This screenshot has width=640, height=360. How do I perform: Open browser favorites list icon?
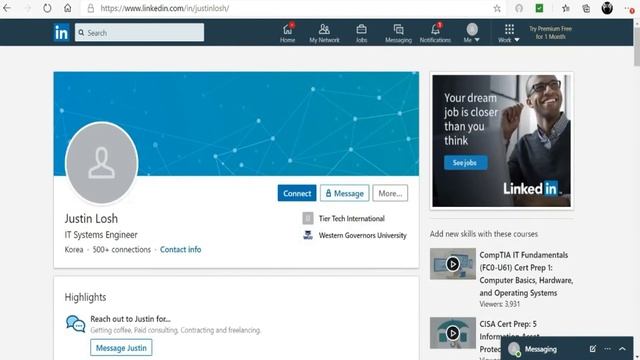(x=565, y=8)
